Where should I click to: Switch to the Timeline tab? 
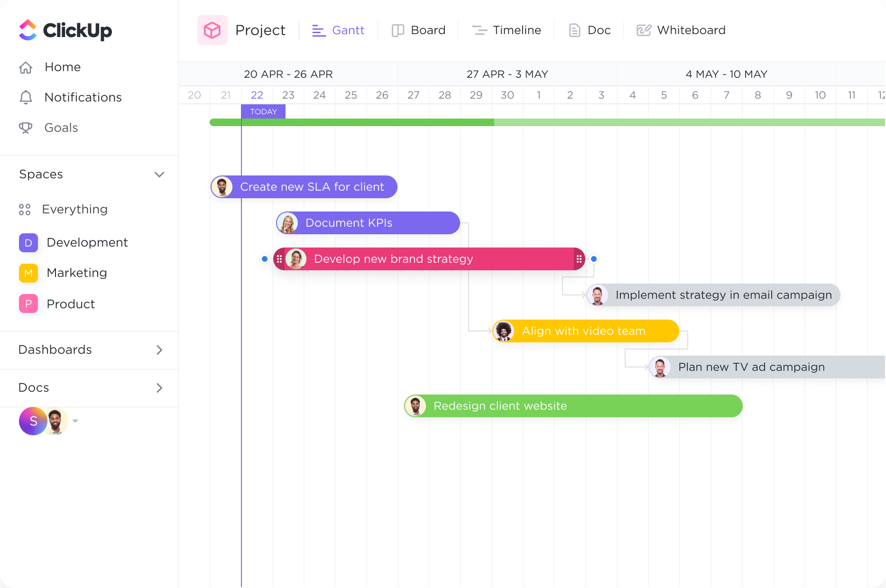tap(507, 30)
